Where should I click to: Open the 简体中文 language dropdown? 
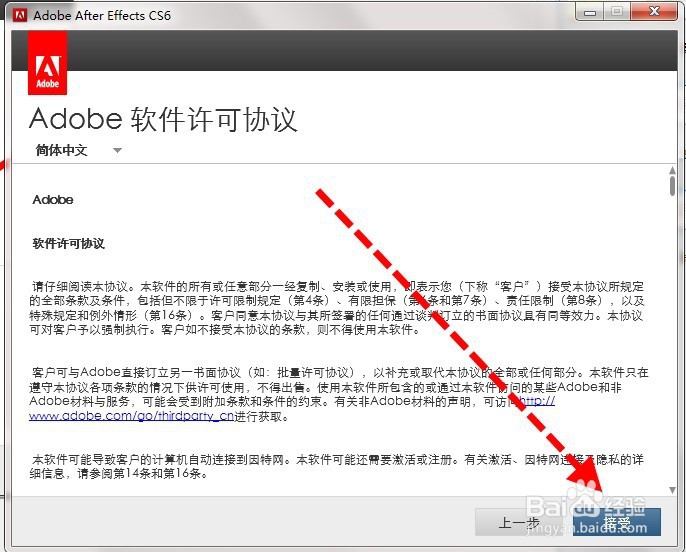coord(78,150)
